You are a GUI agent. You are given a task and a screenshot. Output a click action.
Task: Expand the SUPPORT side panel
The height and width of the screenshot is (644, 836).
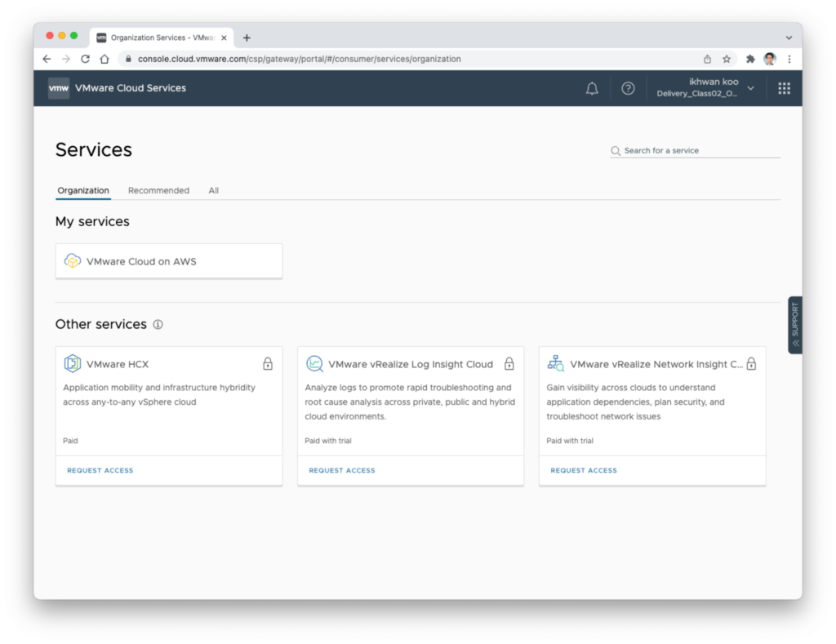[795, 325]
